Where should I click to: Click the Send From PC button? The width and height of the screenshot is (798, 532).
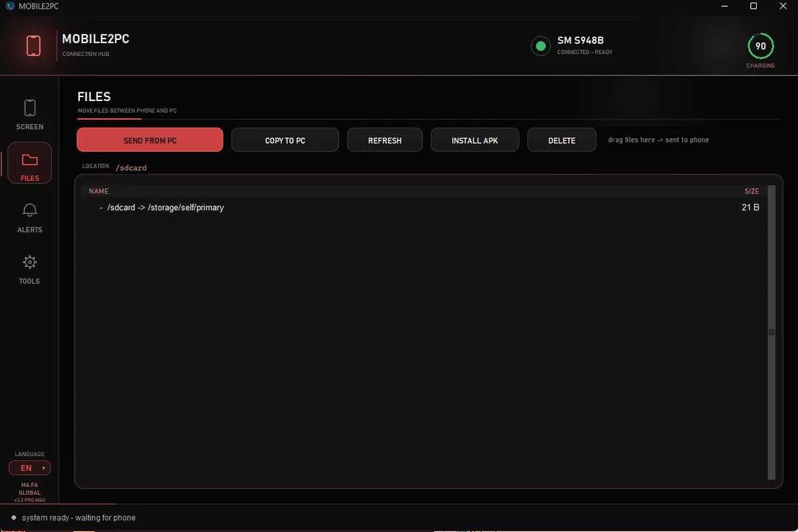[x=150, y=140]
